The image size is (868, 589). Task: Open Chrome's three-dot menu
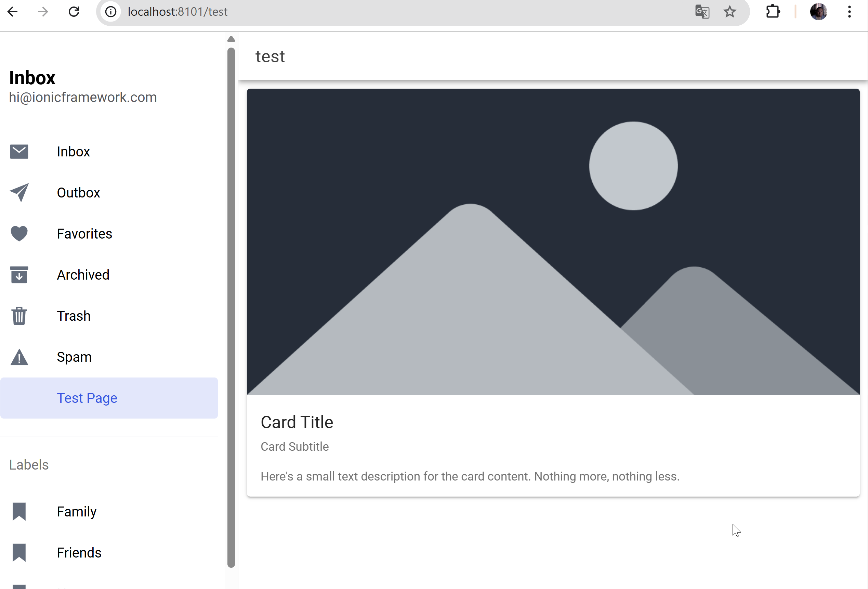849,12
